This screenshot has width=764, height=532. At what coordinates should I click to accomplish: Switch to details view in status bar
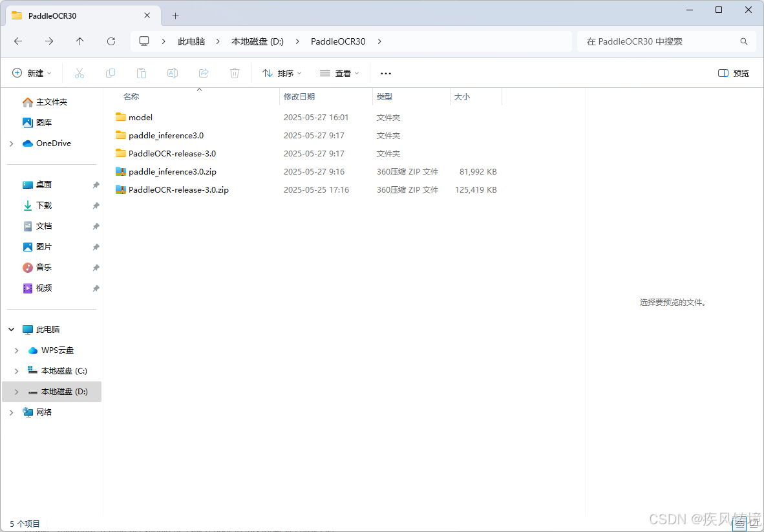click(x=740, y=524)
